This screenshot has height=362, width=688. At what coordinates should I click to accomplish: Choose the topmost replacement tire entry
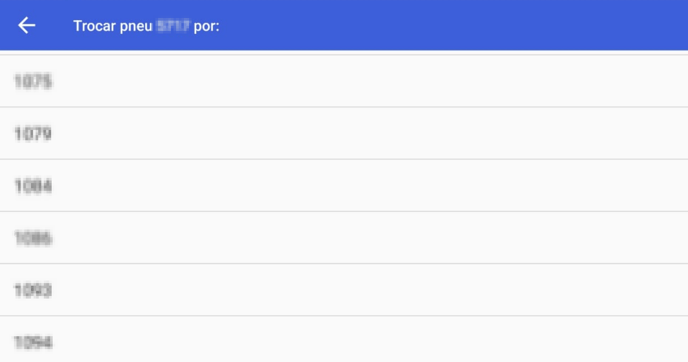pyautogui.click(x=344, y=81)
